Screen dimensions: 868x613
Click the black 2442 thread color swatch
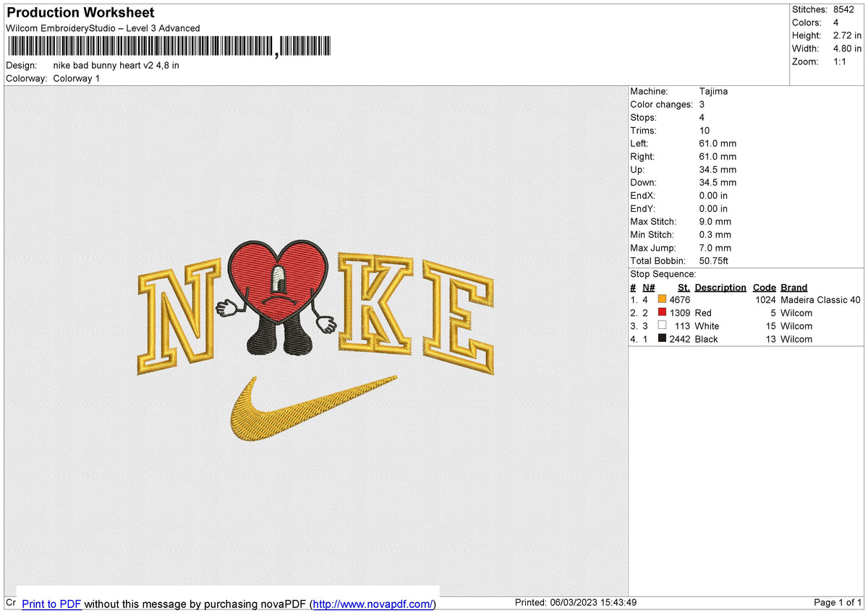pyautogui.click(x=662, y=339)
